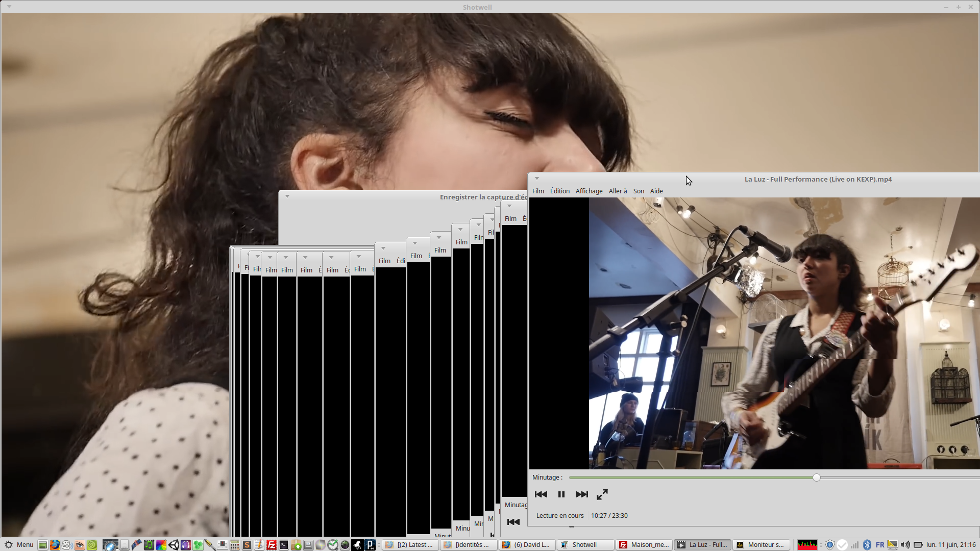The image size is (980, 551).
Task: Switch to Shotwell taskbar button
Action: point(584,545)
